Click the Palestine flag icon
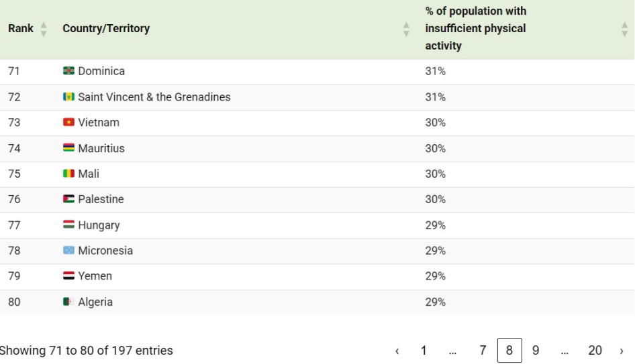The width and height of the screenshot is (635, 364). pyautogui.click(x=68, y=199)
